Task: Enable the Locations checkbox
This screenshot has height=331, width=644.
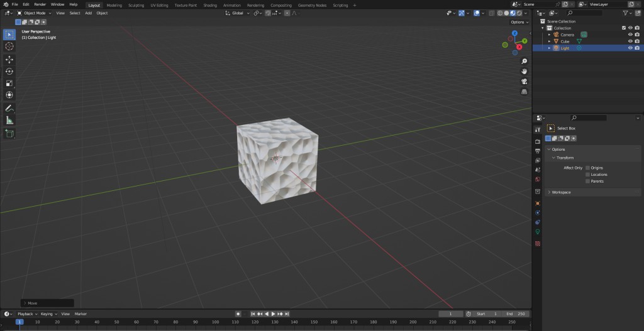Action: (587, 175)
